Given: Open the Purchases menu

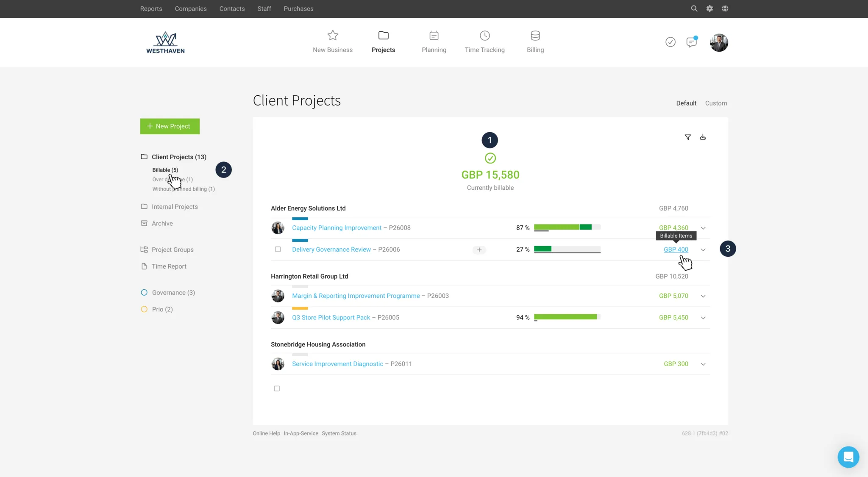Looking at the screenshot, I should [x=298, y=8].
